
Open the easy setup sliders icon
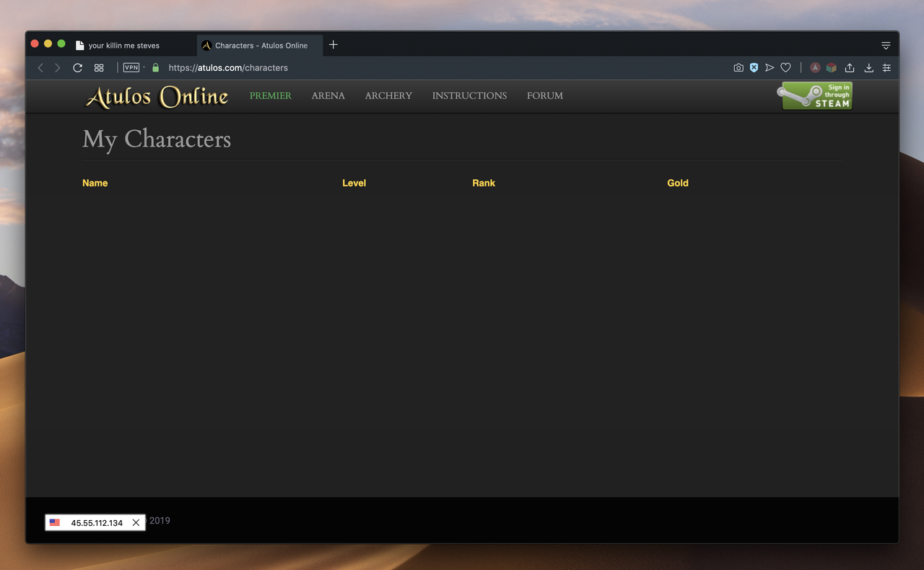pyautogui.click(x=886, y=68)
